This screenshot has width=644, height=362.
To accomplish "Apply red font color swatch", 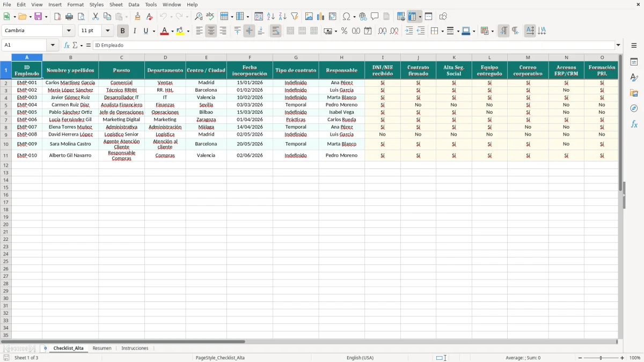I will click(x=164, y=31).
